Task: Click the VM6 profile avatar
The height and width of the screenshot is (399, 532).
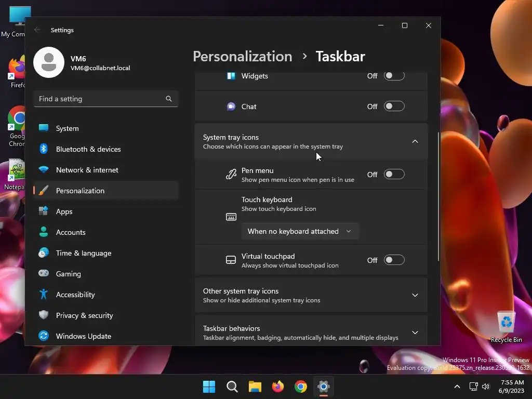Action: (49, 62)
